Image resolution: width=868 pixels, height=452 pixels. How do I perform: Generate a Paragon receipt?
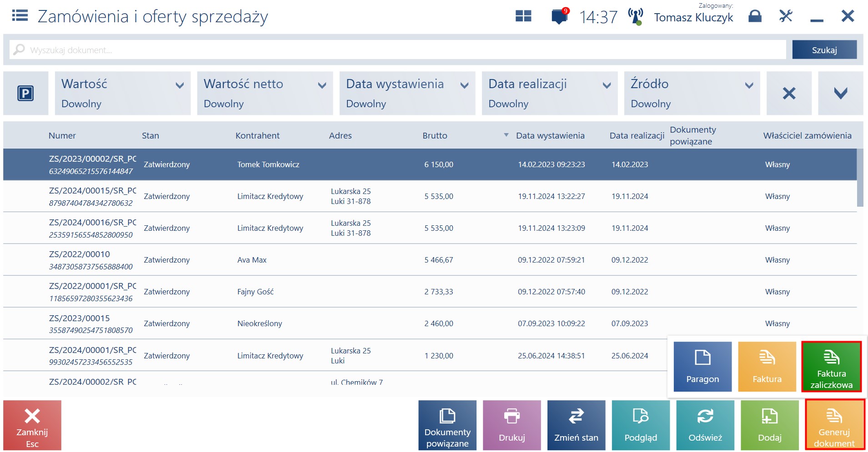702,367
